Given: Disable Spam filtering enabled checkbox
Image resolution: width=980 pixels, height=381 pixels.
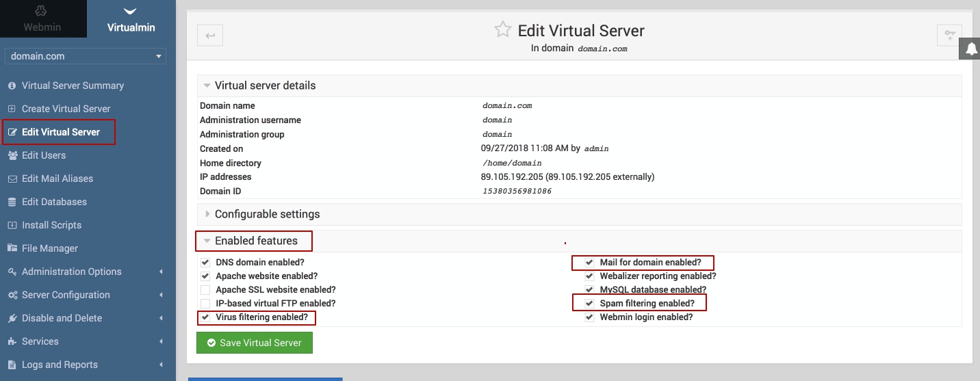Looking at the screenshot, I should pyautogui.click(x=589, y=304).
